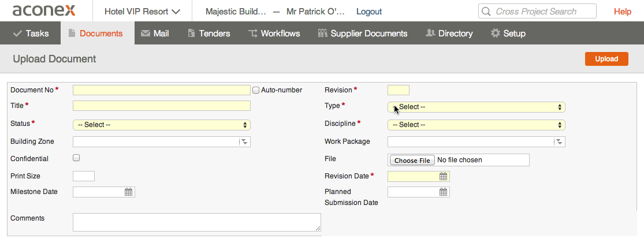This screenshot has width=644, height=246.
Task: Click into the Comments text area
Action: (x=197, y=222)
